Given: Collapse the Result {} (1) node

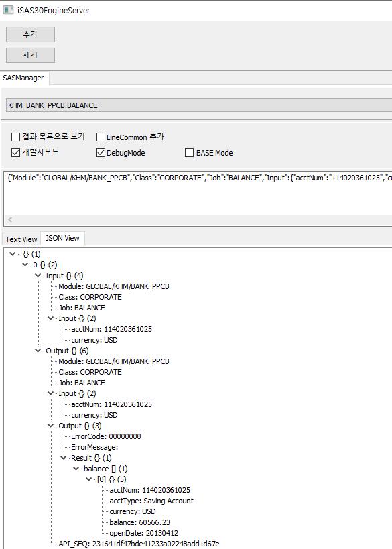Looking at the screenshot, I should (64, 458).
